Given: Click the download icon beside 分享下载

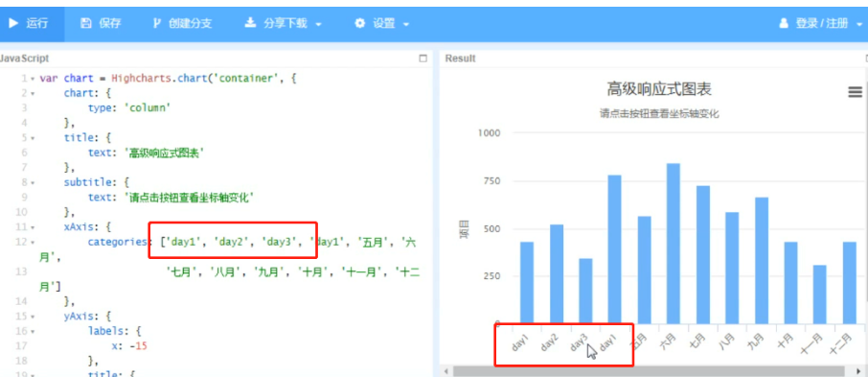Looking at the screenshot, I should (250, 23).
